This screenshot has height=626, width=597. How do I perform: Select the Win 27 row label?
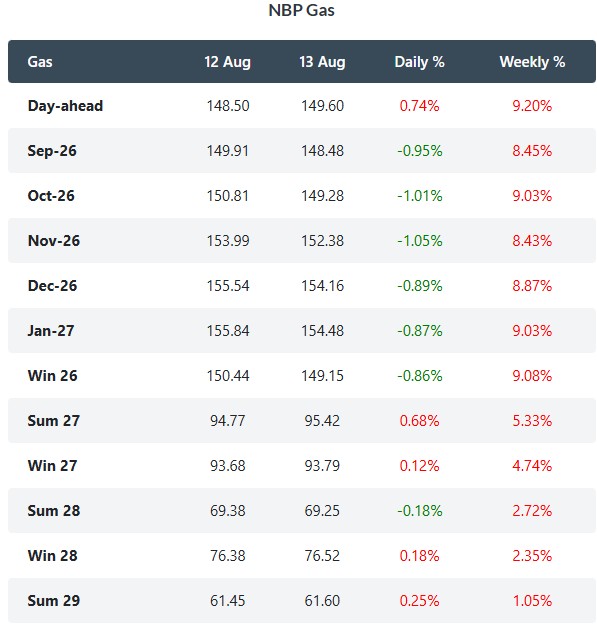point(52,466)
